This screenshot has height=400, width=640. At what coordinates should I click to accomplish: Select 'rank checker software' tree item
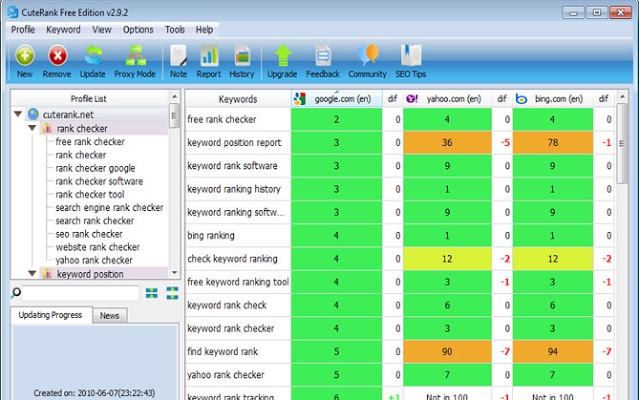(99, 181)
